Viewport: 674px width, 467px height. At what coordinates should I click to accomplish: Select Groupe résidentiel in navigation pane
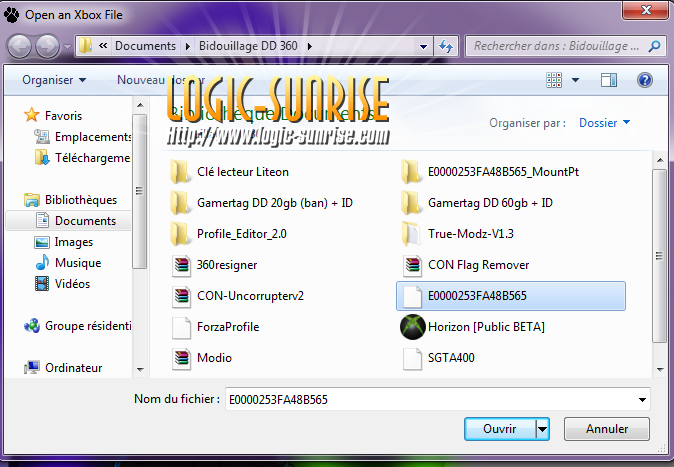[88, 326]
